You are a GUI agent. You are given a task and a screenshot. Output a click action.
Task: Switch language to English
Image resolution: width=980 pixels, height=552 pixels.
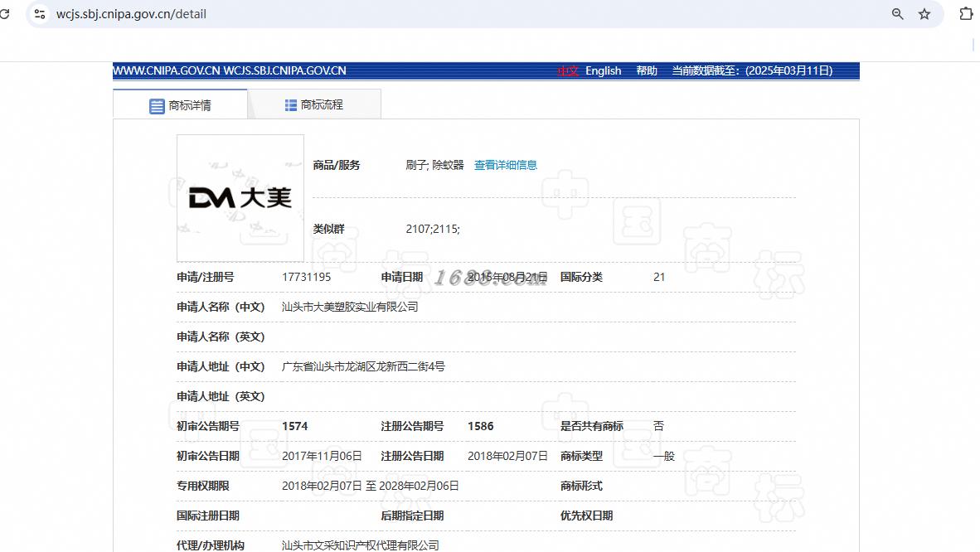coord(603,70)
